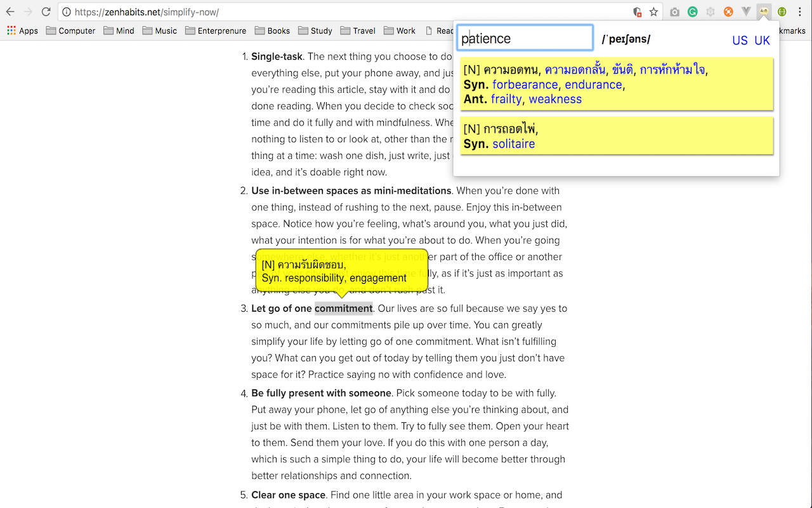
Task: Open the synonym link forbearance
Action: (525, 84)
